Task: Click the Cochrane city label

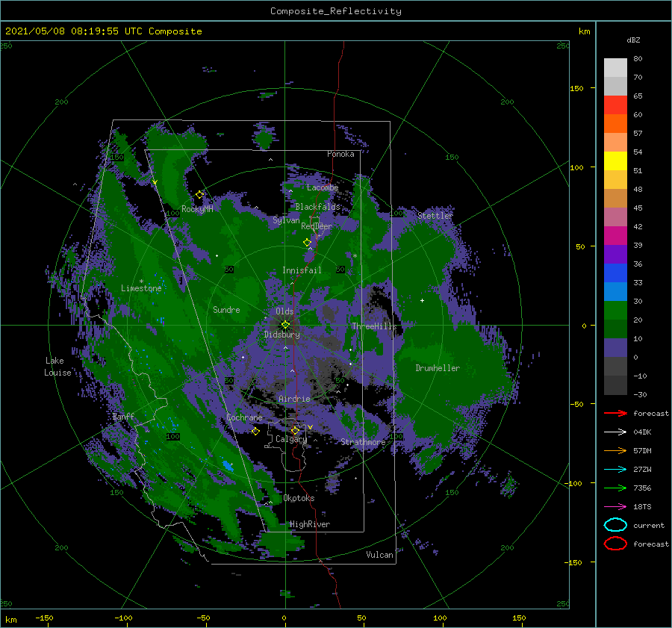Action: coord(244,417)
